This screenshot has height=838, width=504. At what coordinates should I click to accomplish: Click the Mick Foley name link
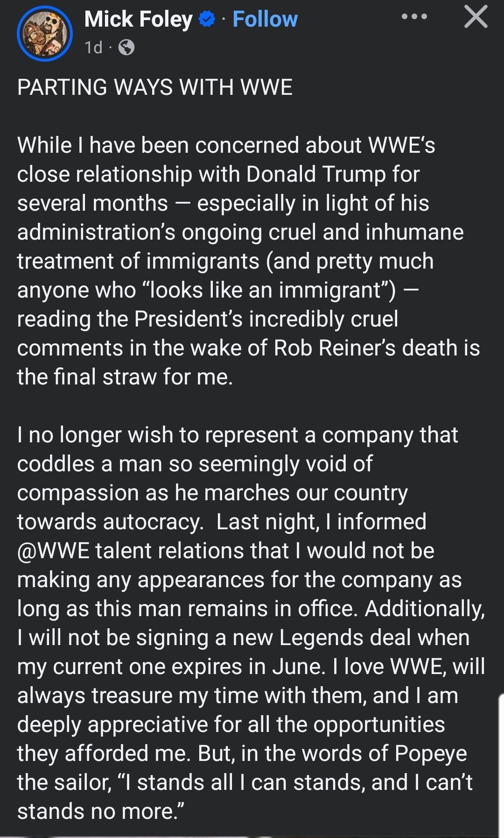138,20
